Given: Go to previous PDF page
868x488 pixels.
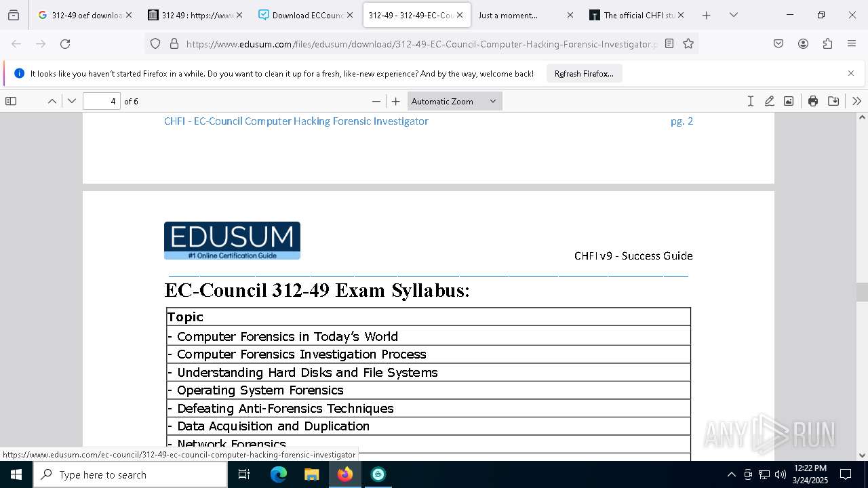Looking at the screenshot, I should click(52, 101).
